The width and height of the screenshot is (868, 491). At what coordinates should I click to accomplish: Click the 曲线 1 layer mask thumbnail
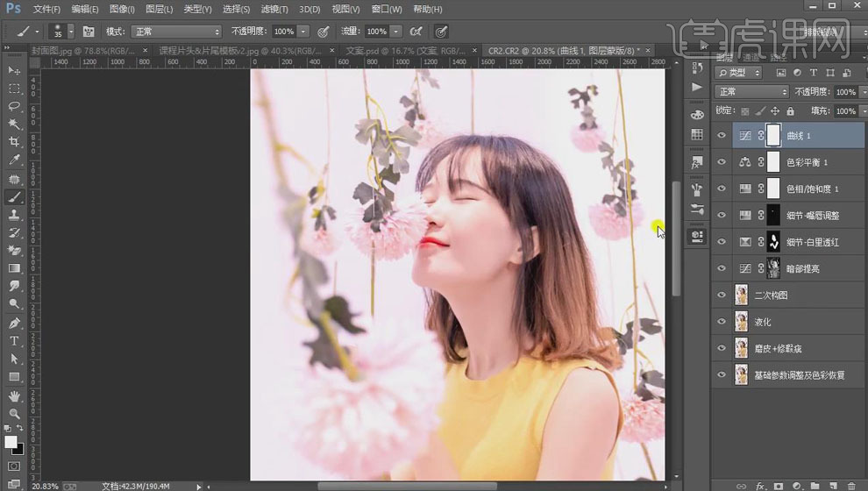(773, 135)
